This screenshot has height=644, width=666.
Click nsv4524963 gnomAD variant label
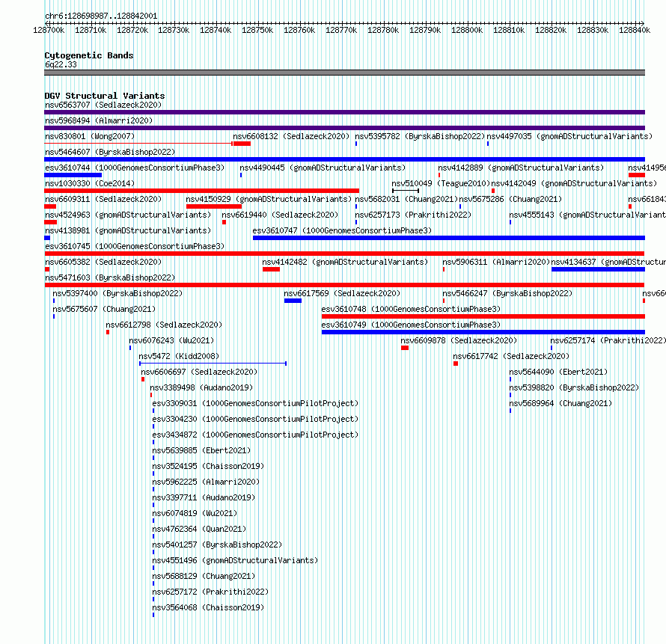point(128,215)
